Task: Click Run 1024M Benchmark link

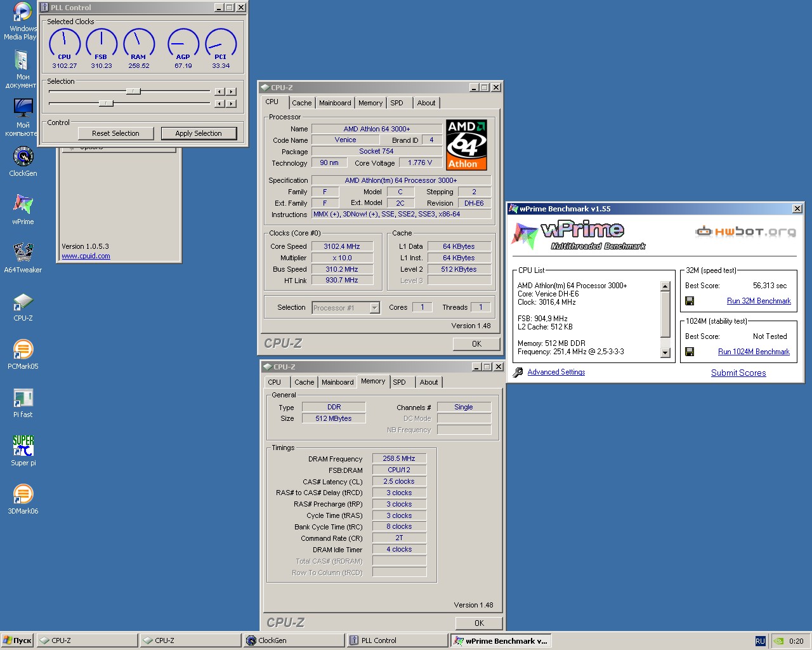Action: (754, 352)
